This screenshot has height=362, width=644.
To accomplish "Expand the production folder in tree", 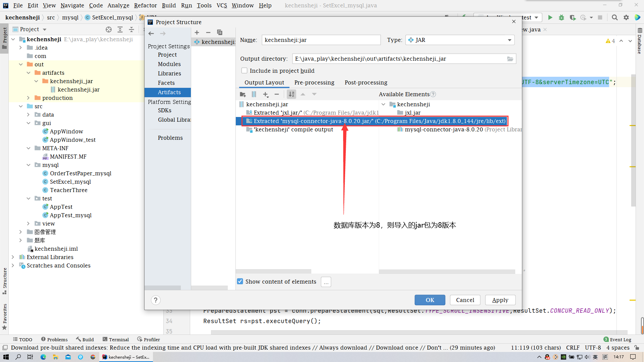I will pyautogui.click(x=29, y=98).
